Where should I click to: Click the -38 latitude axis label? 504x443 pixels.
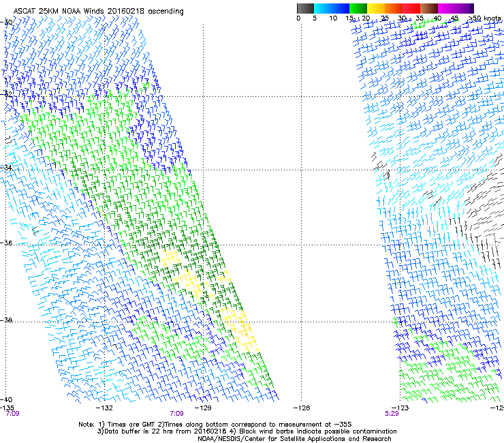click(x=6, y=320)
